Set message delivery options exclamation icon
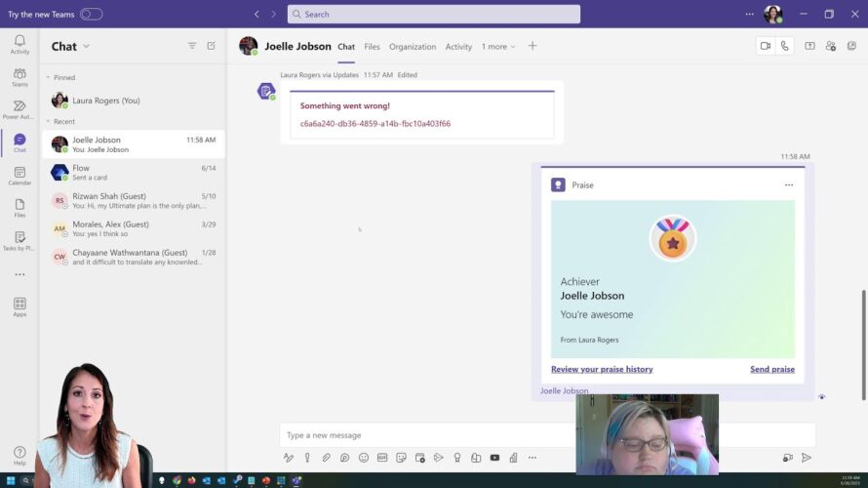This screenshot has width=868, height=488. (307, 458)
